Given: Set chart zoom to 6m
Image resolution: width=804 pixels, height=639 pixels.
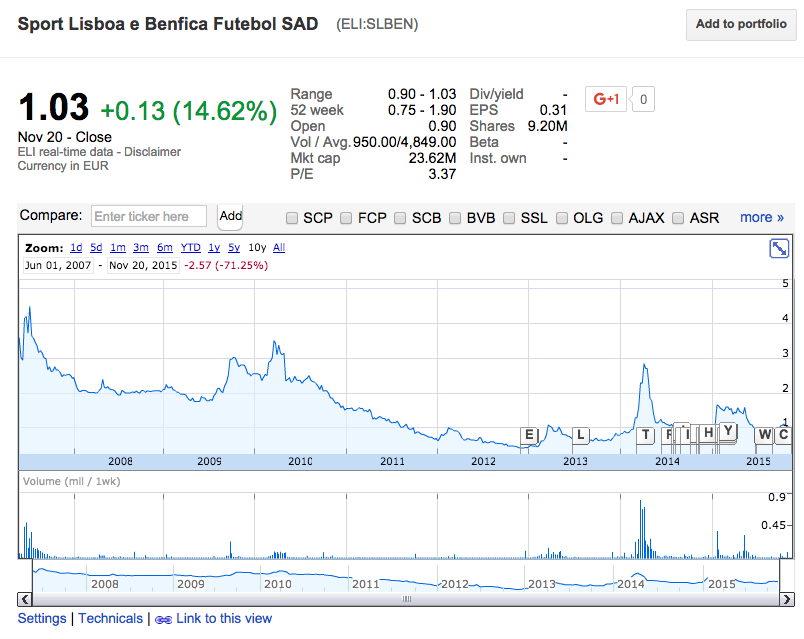Looking at the screenshot, I should tap(165, 248).
